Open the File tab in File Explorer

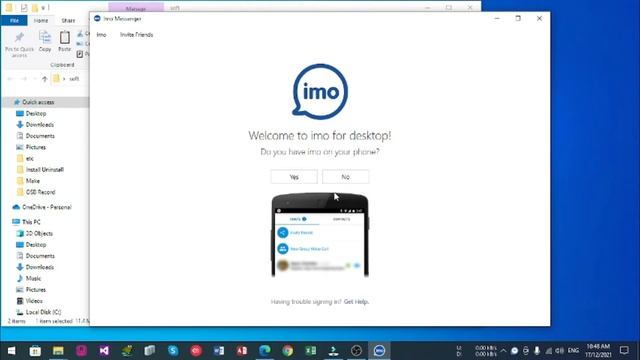[14, 20]
